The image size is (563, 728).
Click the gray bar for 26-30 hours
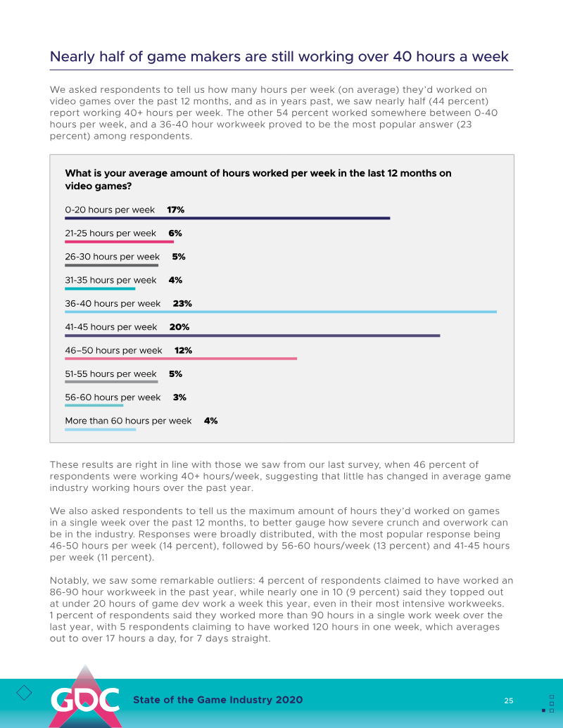(111, 265)
